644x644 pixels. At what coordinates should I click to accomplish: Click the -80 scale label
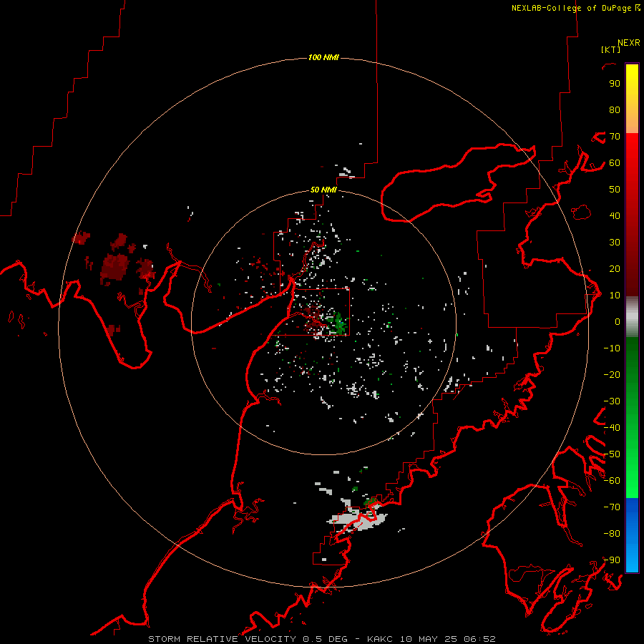(x=612, y=534)
